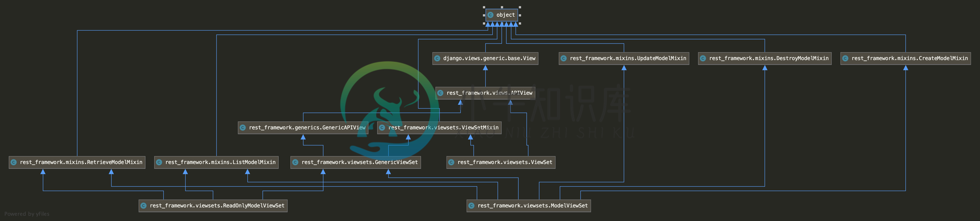Select rest_framework.mixins.UpdateModelMixin text

coord(628,58)
